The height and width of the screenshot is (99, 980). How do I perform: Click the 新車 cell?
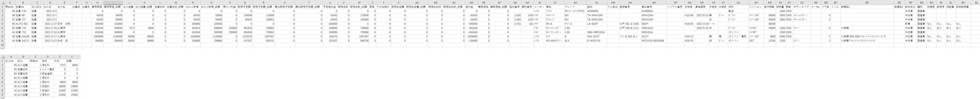911,24
